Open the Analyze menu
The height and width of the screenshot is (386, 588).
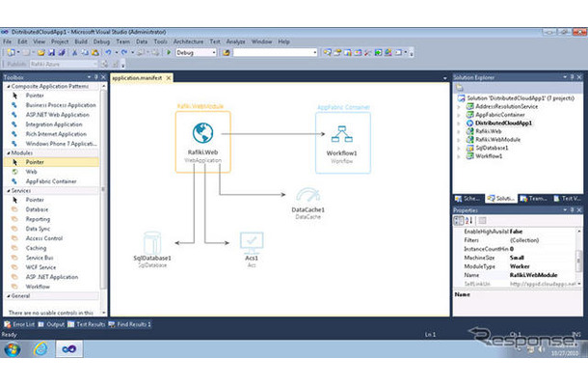tap(235, 41)
